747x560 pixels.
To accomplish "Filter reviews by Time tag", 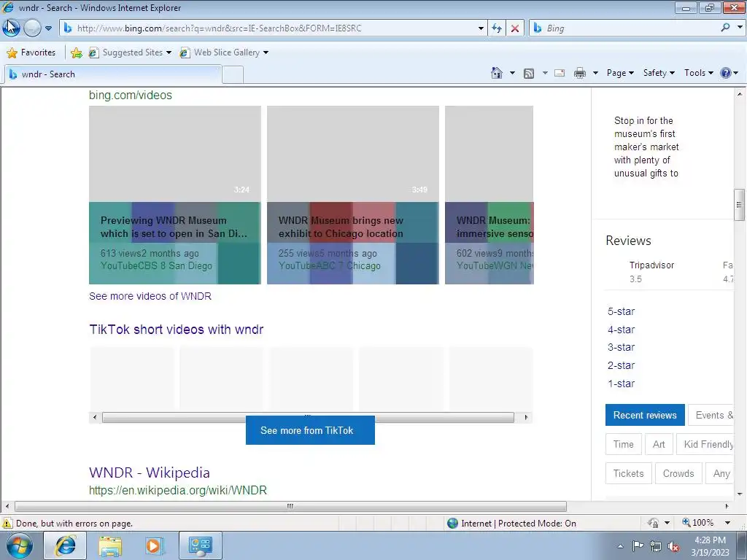I will pos(624,444).
